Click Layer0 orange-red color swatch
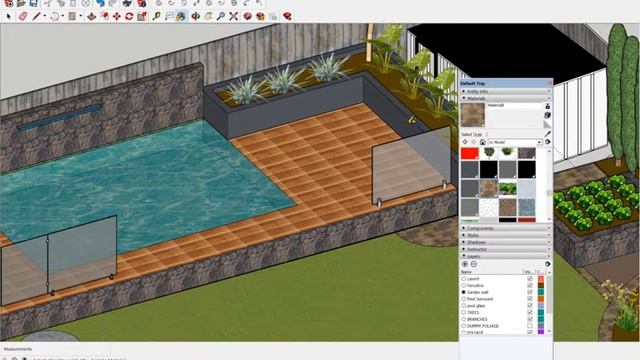 tap(541, 279)
